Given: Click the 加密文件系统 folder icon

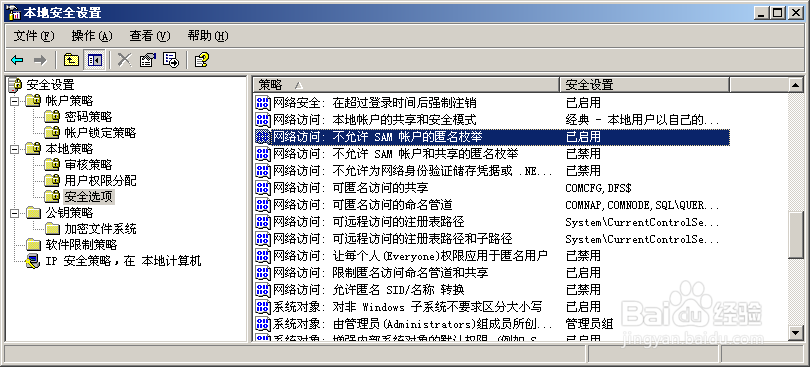Looking at the screenshot, I should [x=52, y=228].
